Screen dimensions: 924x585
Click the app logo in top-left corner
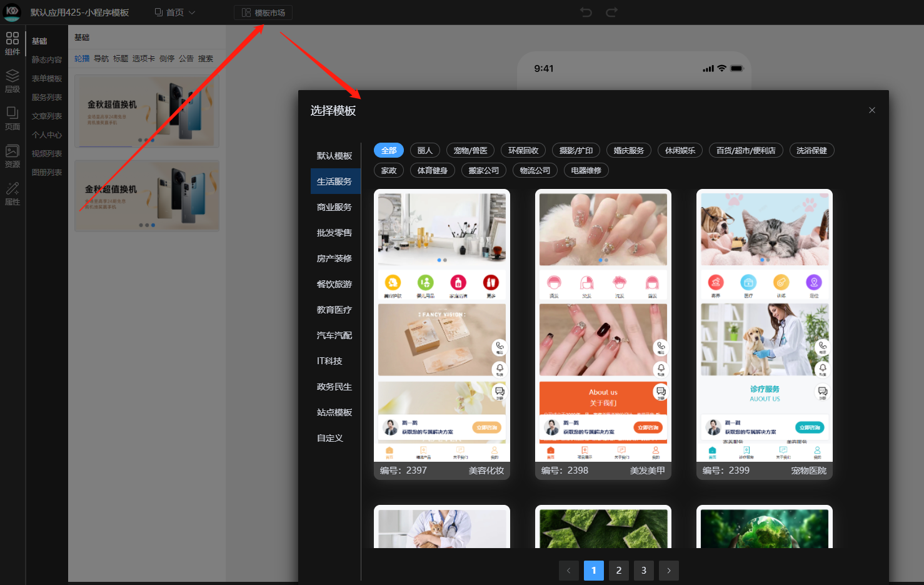tap(12, 12)
